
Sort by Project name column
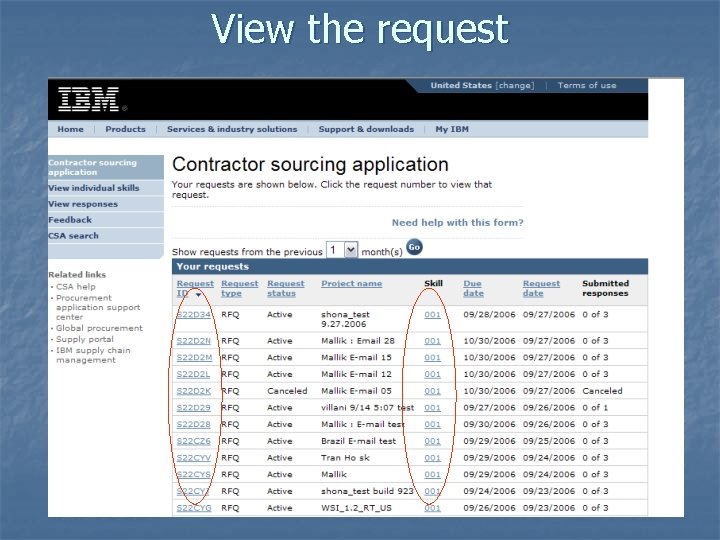point(351,284)
